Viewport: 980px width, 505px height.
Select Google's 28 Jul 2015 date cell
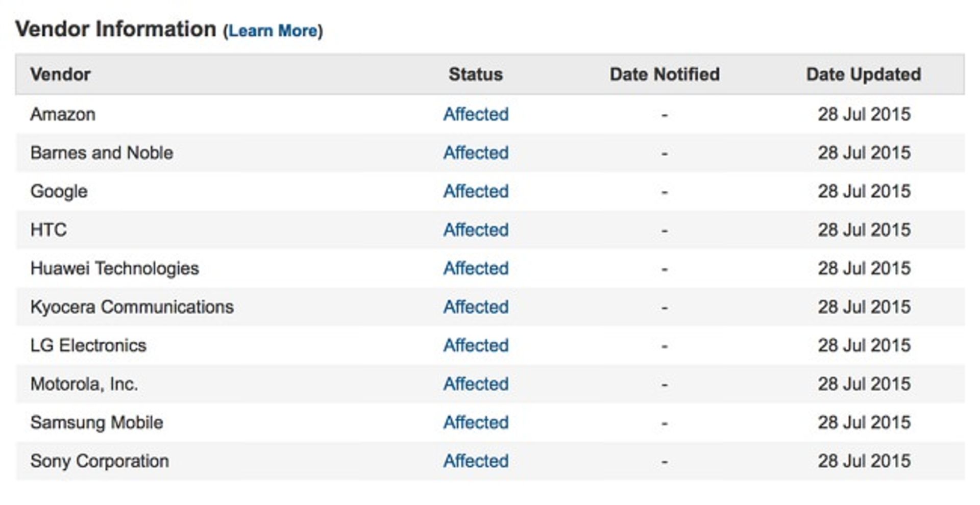pos(864,191)
